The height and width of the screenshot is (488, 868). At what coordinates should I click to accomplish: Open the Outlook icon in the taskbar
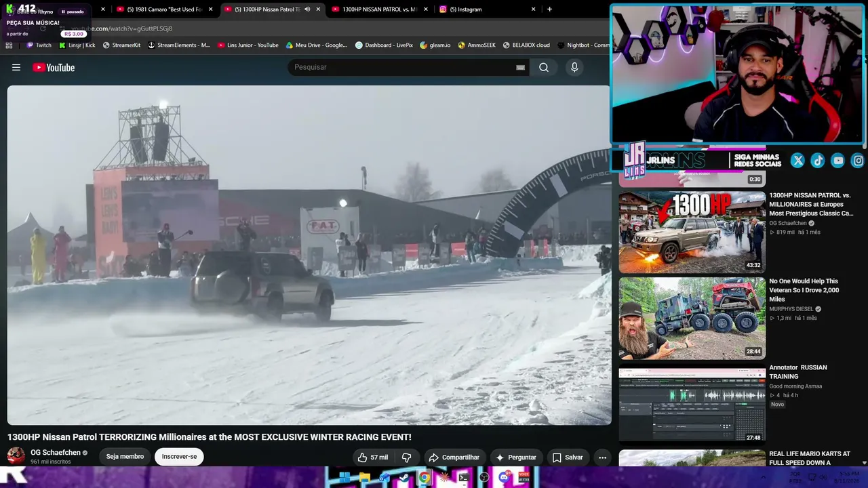pyautogui.click(x=384, y=477)
